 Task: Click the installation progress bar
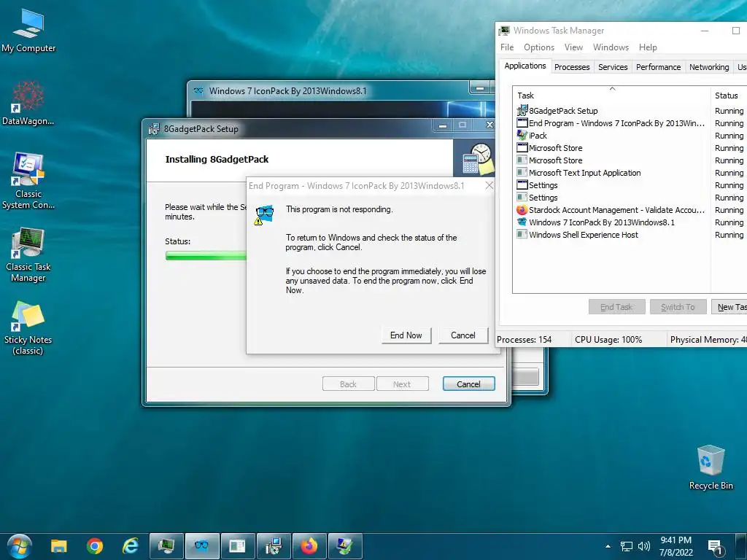click(206, 256)
